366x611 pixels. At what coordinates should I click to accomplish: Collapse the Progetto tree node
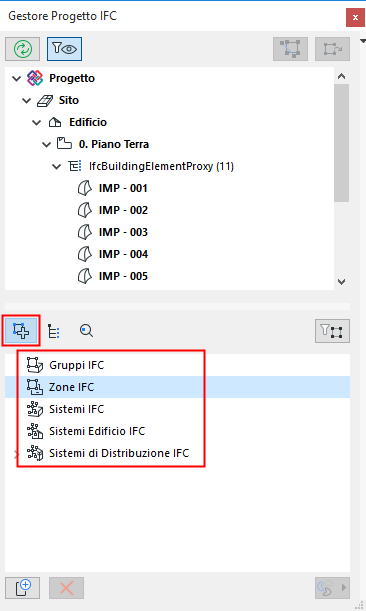click(16, 79)
